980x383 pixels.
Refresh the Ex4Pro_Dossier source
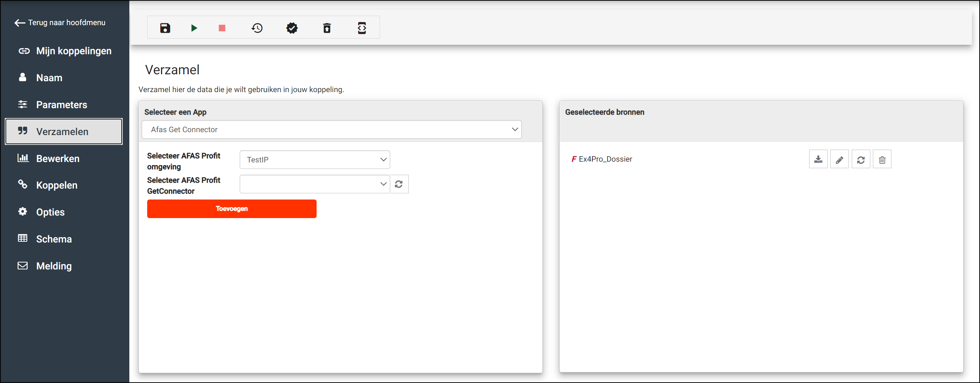coord(861,159)
